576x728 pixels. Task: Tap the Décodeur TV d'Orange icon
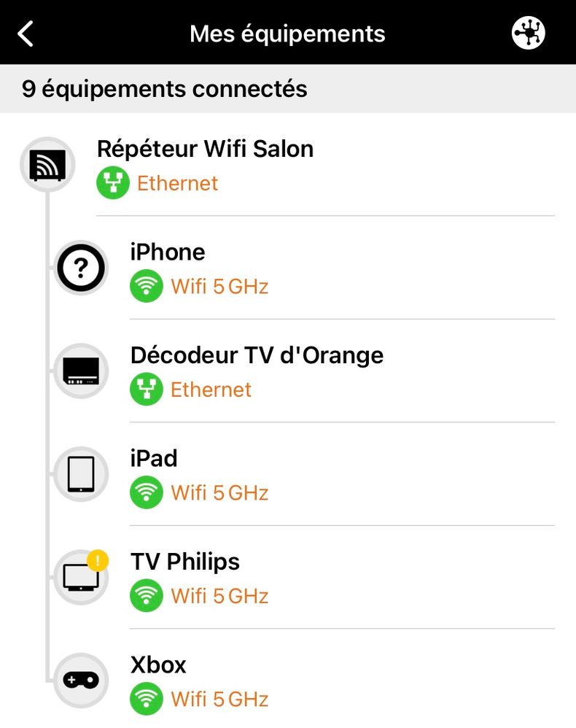coord(81,372)
